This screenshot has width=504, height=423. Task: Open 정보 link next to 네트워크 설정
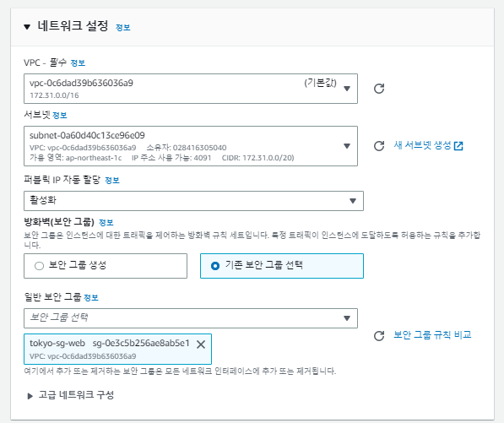click(x=122, y=28)
